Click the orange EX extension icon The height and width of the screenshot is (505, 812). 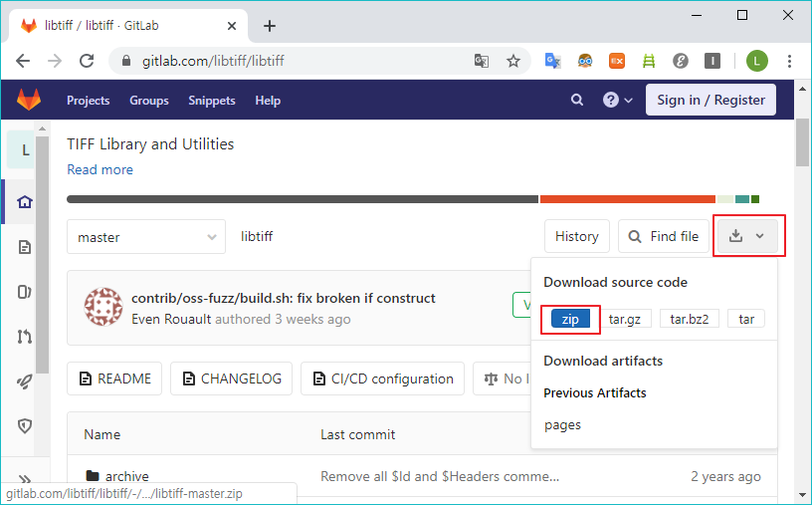point(617,61)
